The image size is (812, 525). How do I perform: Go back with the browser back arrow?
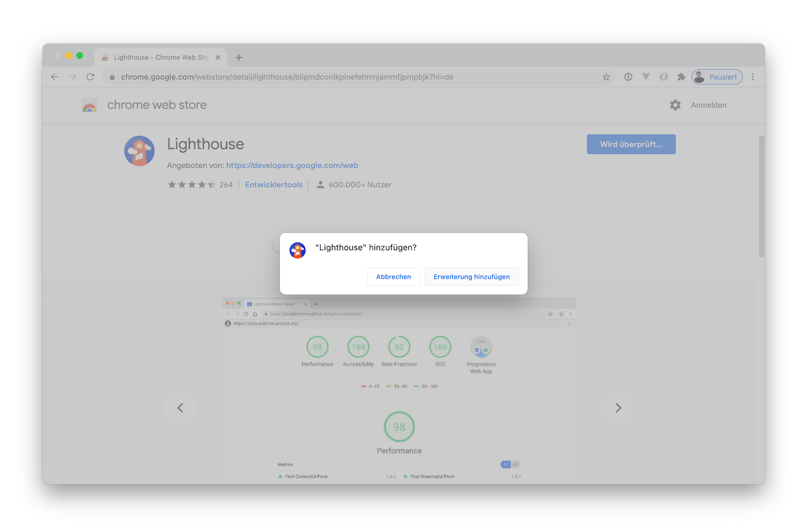(x=55, y=77)
